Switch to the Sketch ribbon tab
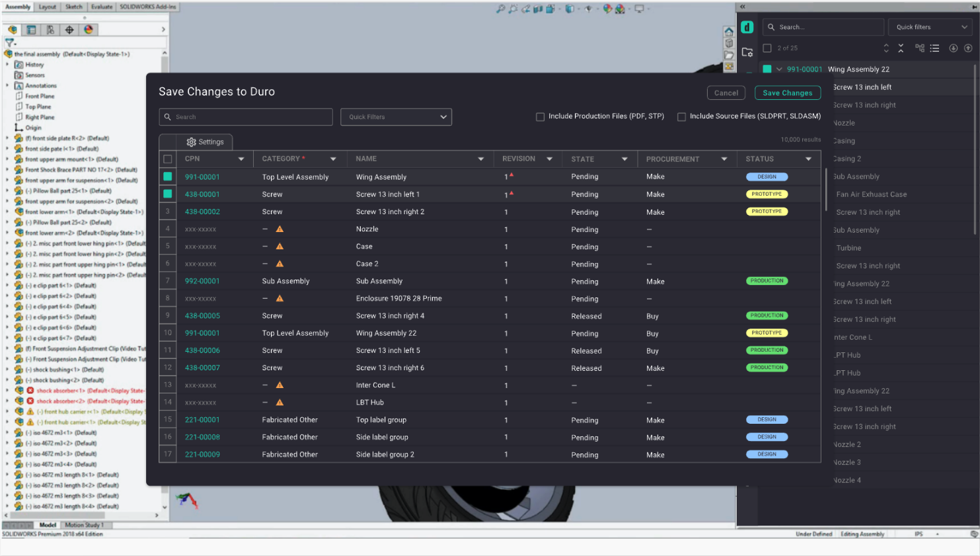 74,7
